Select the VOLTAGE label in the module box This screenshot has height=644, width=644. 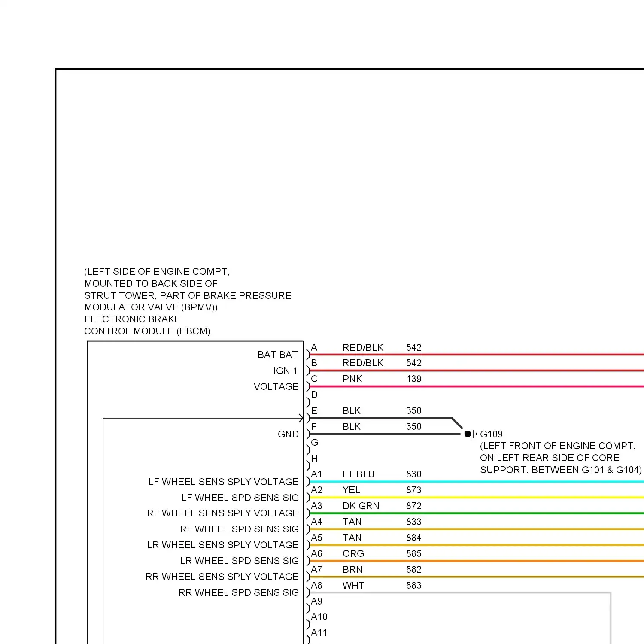[x=276, y=386]
